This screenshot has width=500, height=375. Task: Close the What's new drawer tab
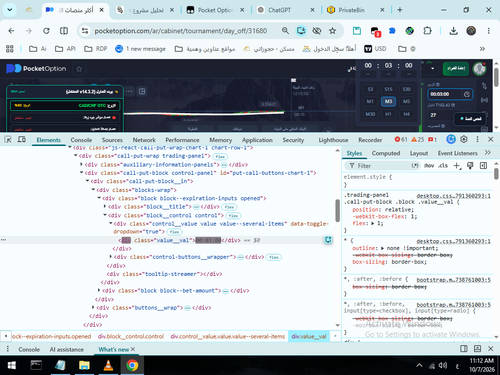coord(133,349)
